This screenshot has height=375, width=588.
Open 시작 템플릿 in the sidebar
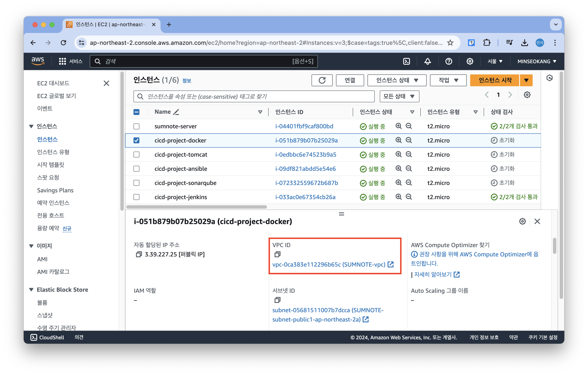click(x=50, y=165)
